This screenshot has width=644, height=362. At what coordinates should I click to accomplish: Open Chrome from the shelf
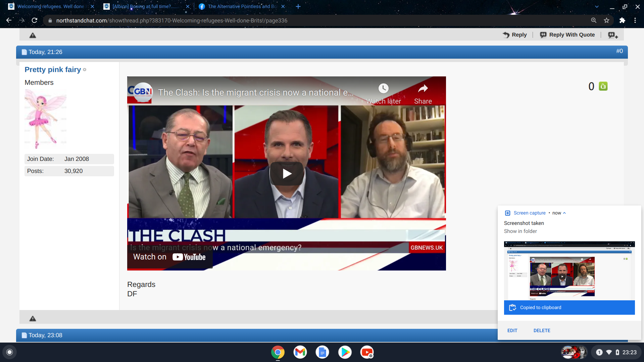point(278,352)
